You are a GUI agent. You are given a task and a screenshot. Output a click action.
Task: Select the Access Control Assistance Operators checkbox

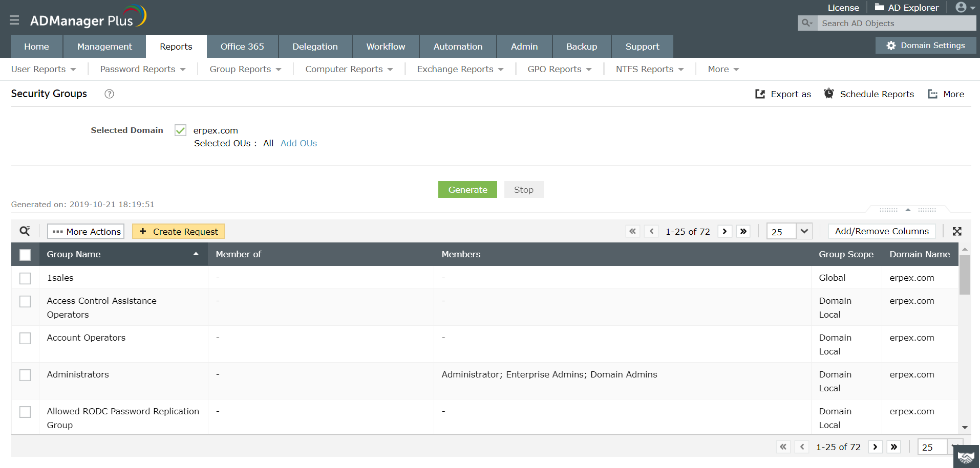25,301
